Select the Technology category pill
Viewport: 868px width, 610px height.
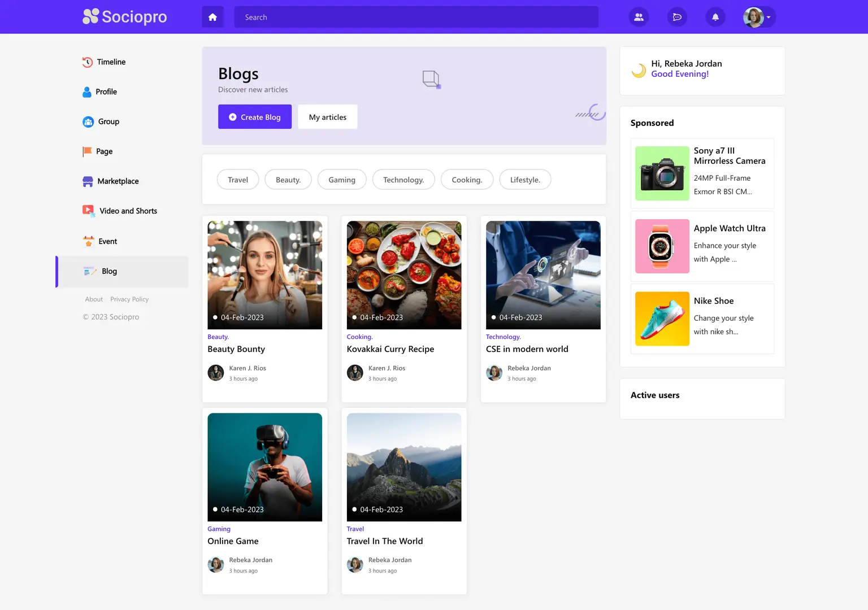(403, 180)
